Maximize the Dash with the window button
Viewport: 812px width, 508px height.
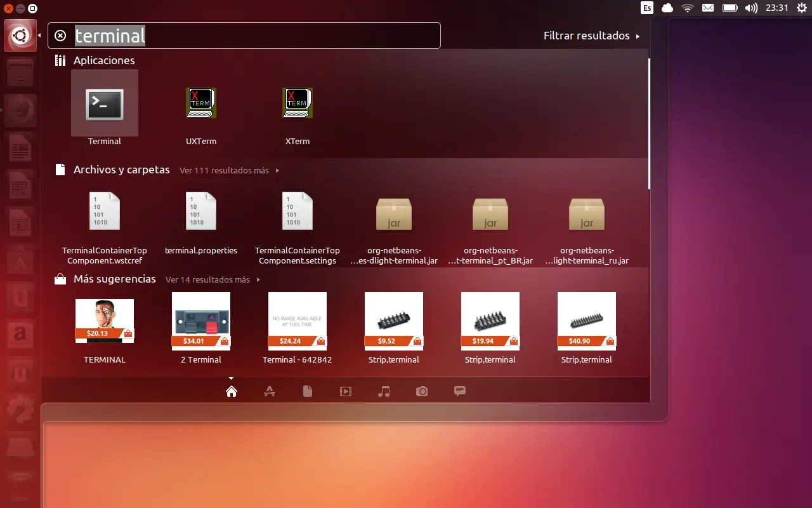coord(32,8)
